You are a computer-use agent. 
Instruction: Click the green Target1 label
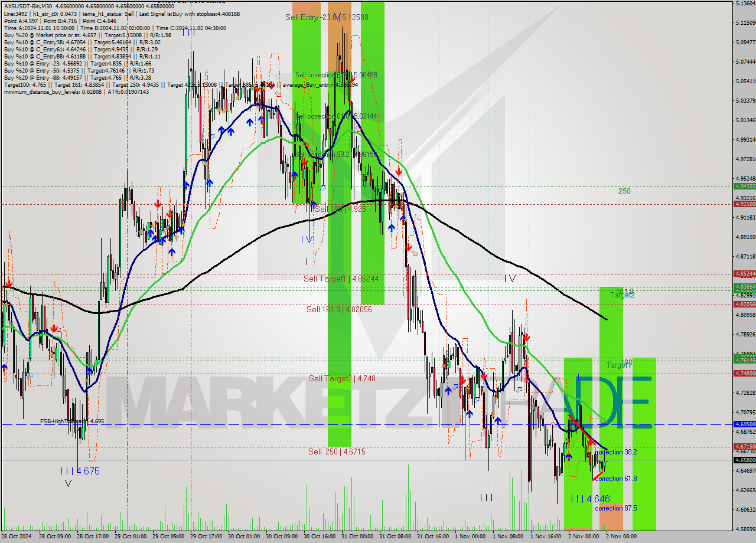pos(618,365)
